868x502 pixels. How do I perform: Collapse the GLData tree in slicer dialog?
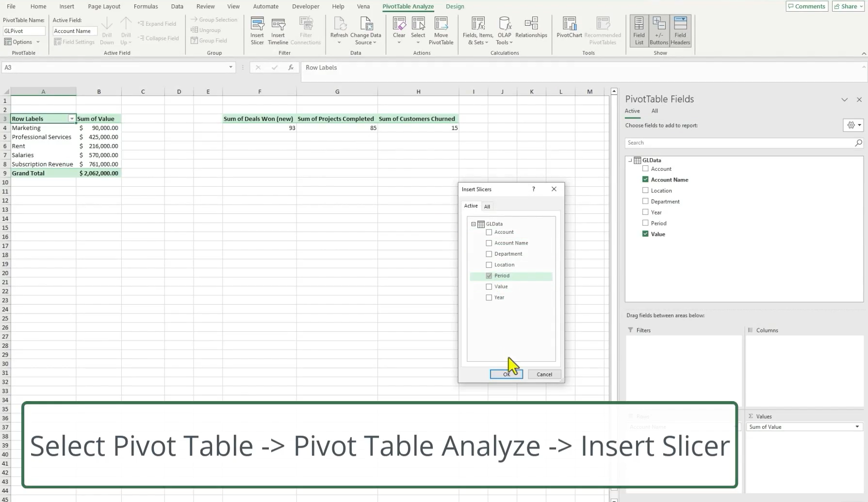474,224
